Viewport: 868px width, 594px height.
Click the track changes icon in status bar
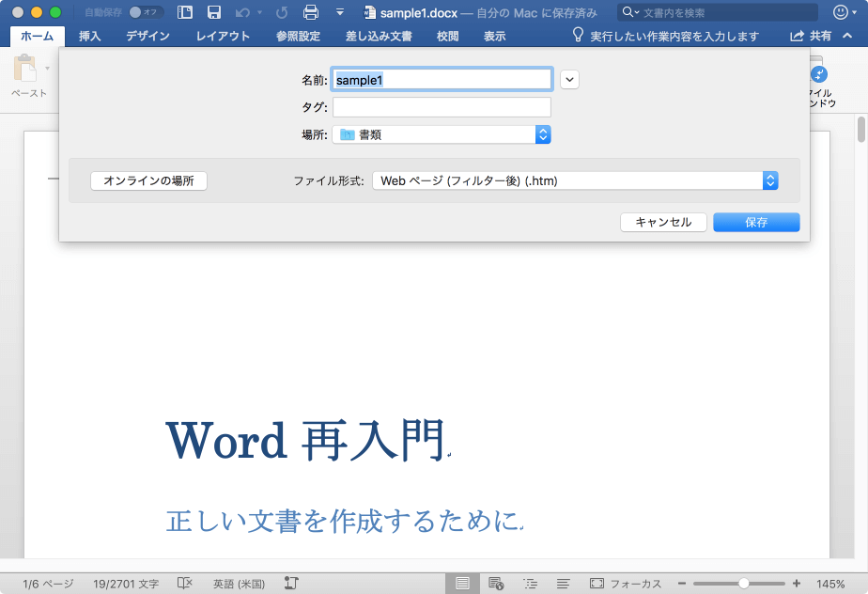(x=291, y=584)
